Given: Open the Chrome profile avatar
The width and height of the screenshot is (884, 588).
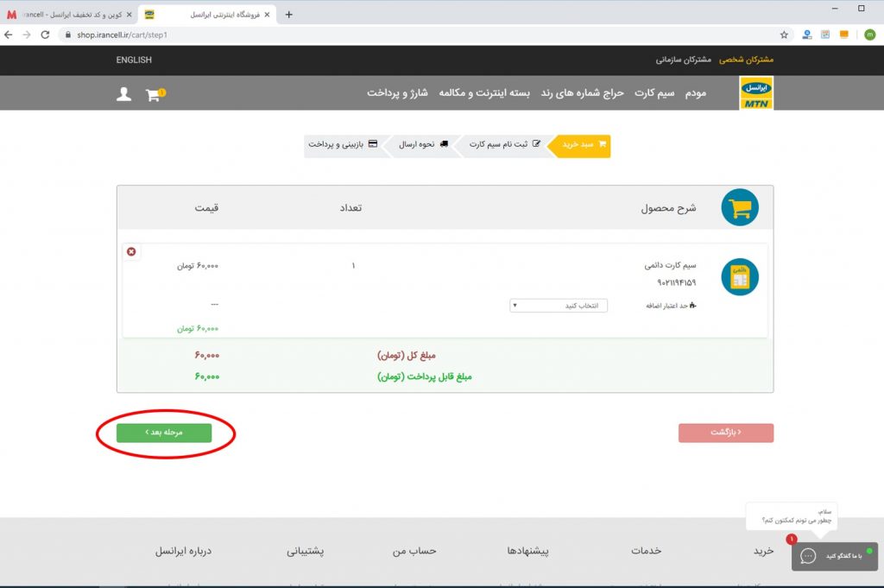Looking at the screenshot, I should pyautogui.click(x=870, y=35).
